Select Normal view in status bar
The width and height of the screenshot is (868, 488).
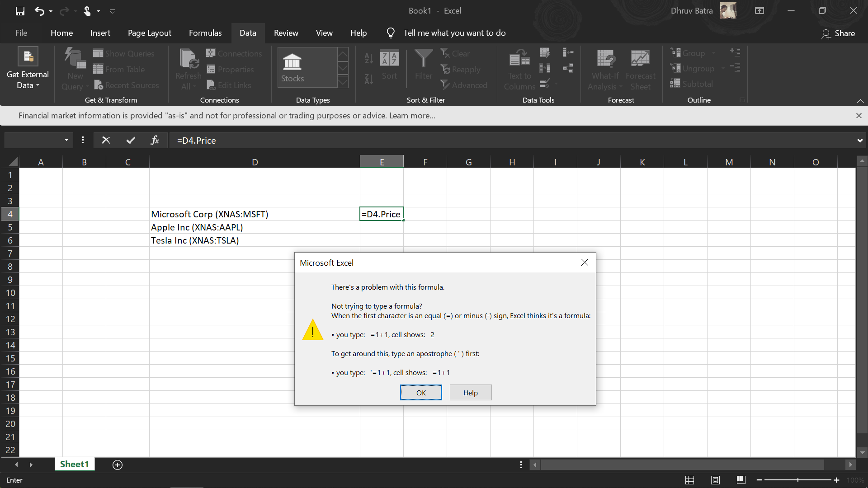coord(690,480)
